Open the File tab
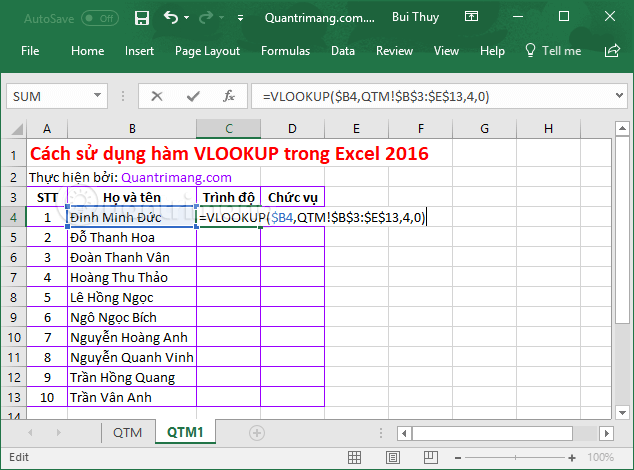Image resolution: width=634 pixels, height=470 pixels. pyautogui.click(x=30, y=51)
